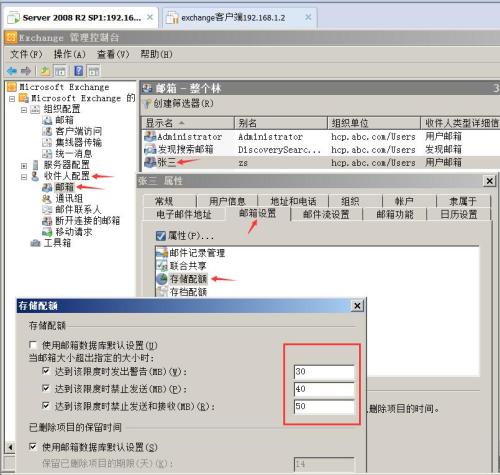
Task: Open 断开连接的邮箱 in the tree
Action: tap(87, 221)
